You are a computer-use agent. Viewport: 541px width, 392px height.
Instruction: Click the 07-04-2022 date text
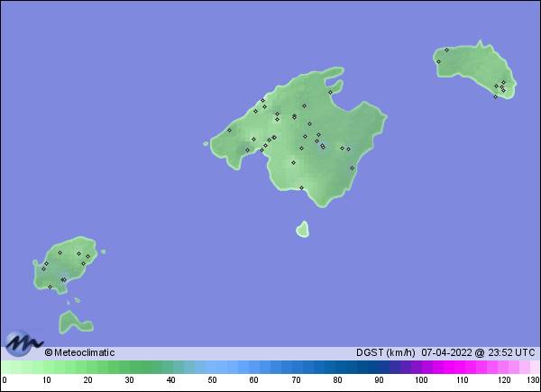[446, 352]
